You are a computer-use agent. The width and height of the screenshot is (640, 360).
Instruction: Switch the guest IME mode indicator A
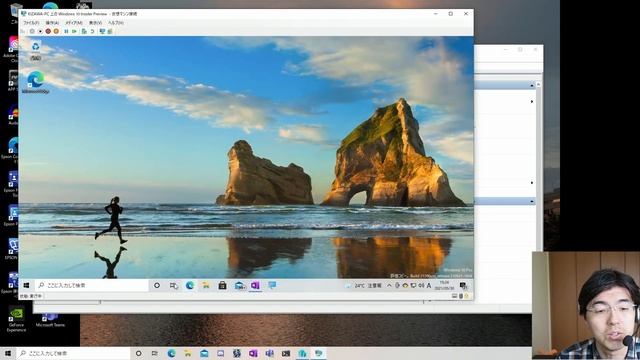(429, 286)
